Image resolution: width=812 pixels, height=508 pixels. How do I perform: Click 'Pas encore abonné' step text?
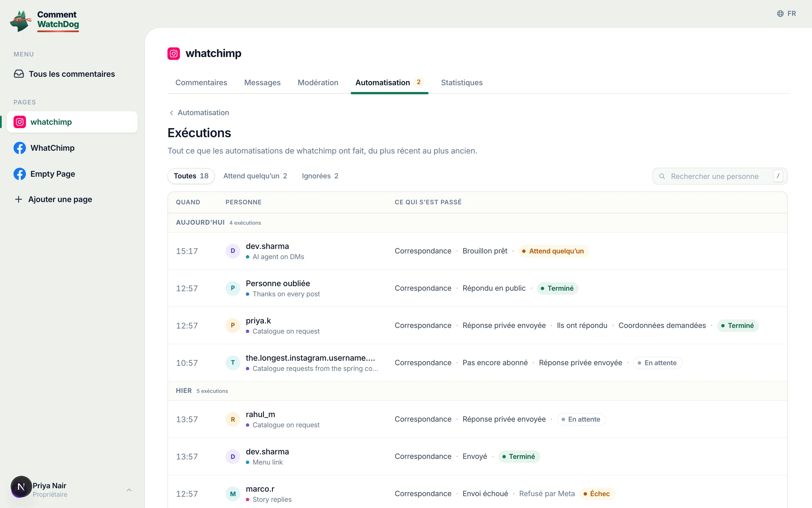pos(495,363)
